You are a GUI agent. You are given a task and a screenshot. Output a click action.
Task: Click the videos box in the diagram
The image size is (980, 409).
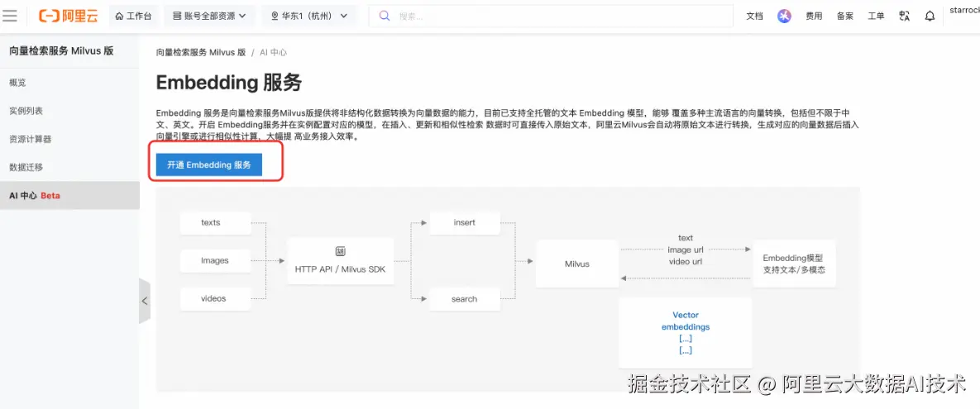(215, 298)
